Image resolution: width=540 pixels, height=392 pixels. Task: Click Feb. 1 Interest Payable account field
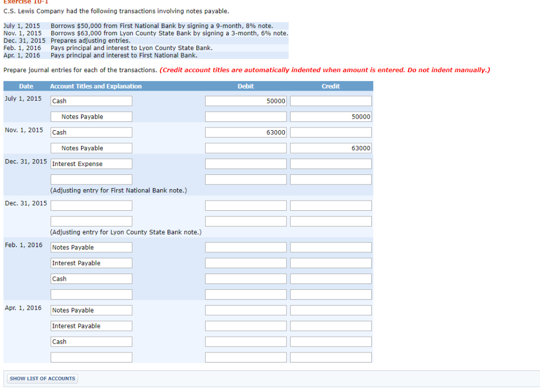91,263
